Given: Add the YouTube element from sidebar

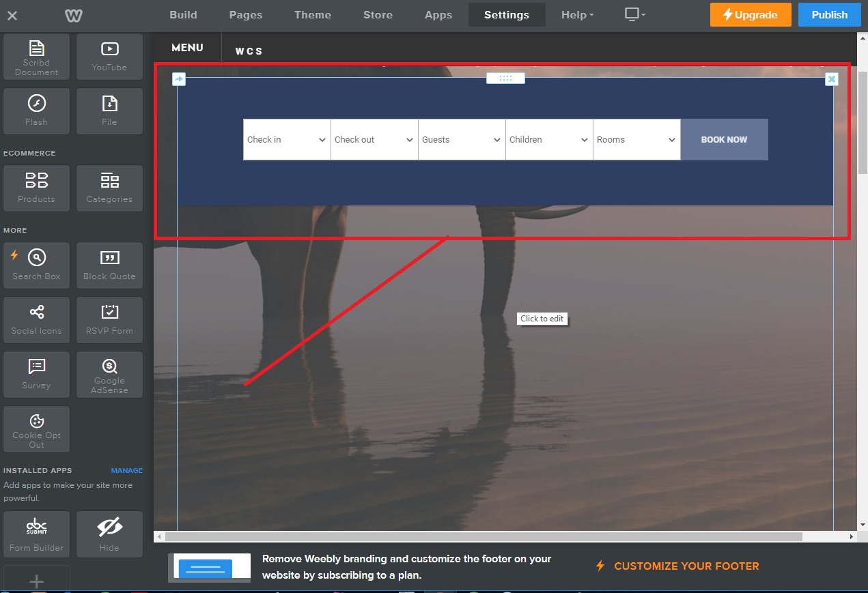Looking at the screenshot, I should pos(109,57).
